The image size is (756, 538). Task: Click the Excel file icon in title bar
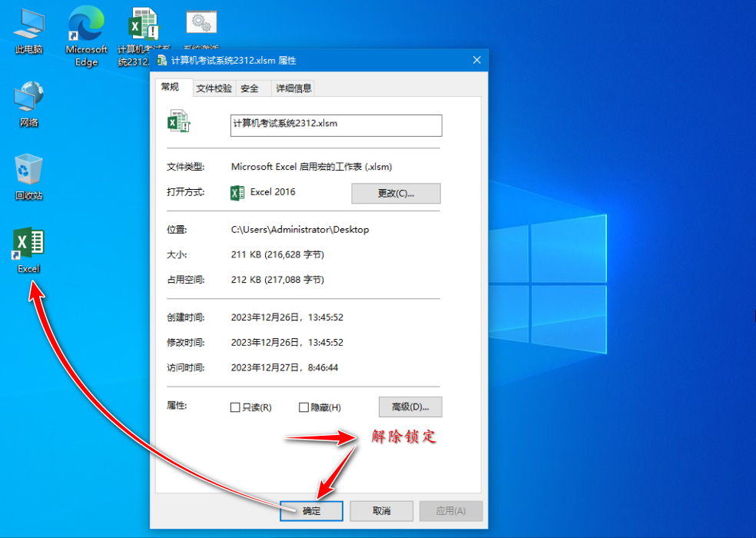click(x=161, y=60)
